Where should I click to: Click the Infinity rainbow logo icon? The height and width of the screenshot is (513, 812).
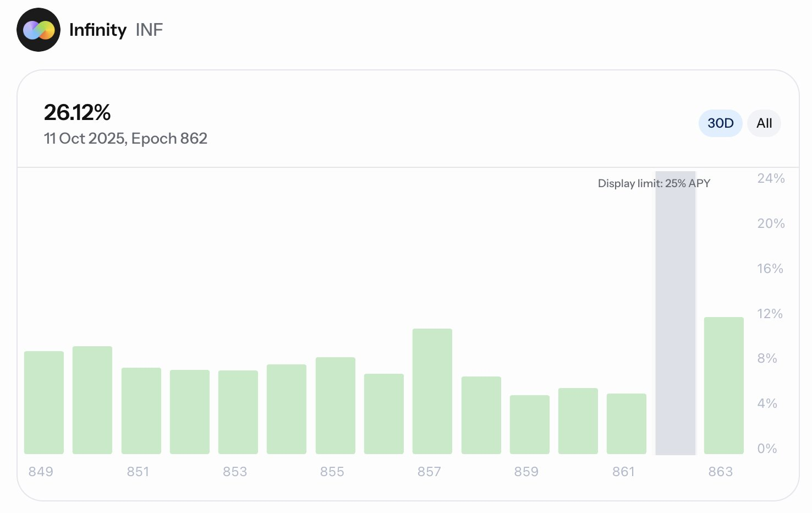(39, 30)
